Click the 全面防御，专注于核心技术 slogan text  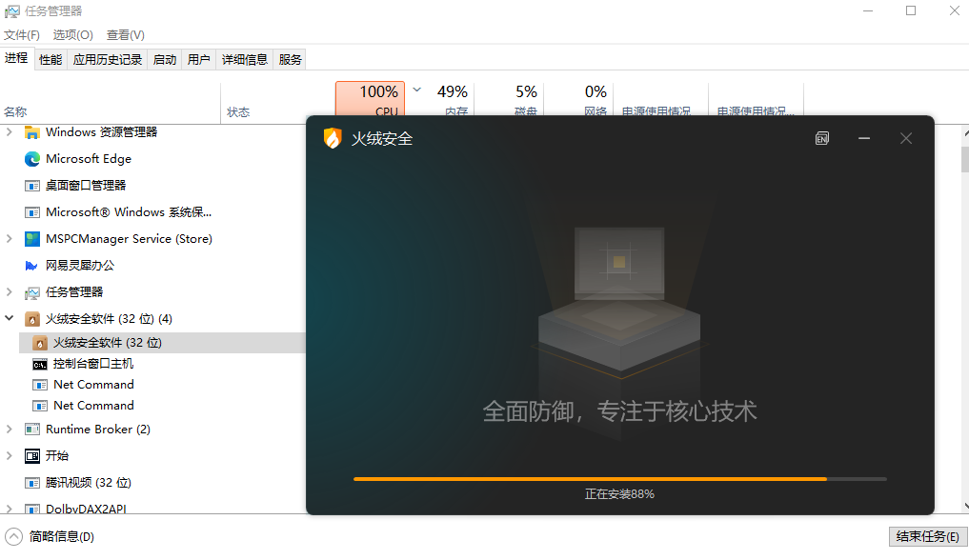(x=620, y=411)
